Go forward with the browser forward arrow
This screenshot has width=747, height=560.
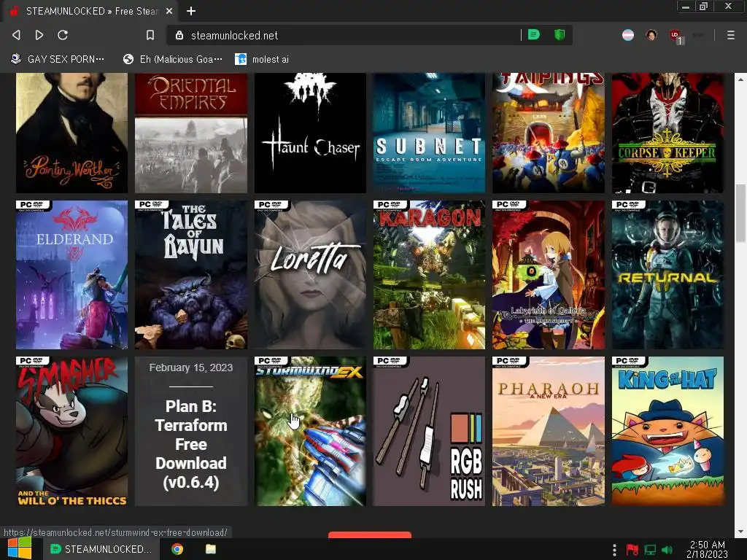pyautogui.click(x=39, y=35)
